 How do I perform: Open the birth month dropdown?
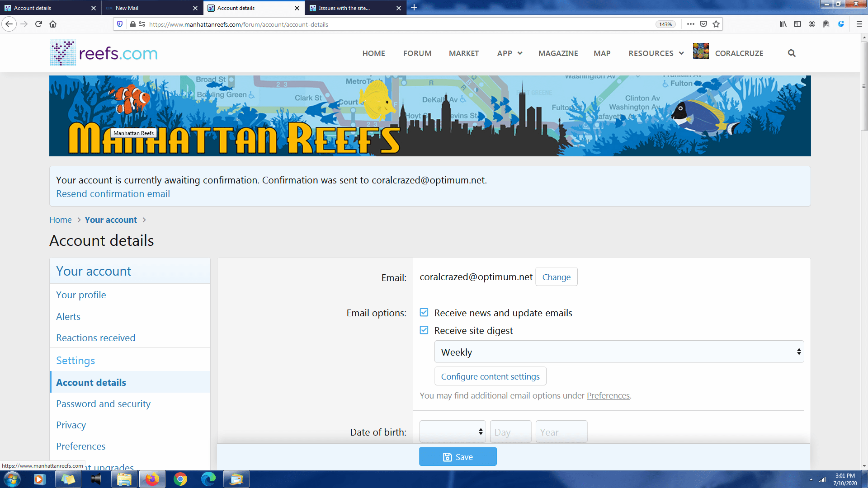(453, 432)
